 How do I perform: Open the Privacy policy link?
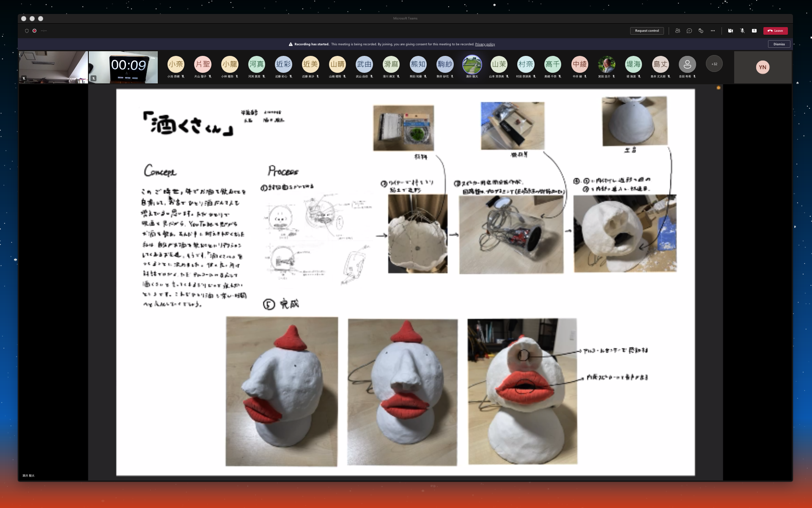point(485,44)
